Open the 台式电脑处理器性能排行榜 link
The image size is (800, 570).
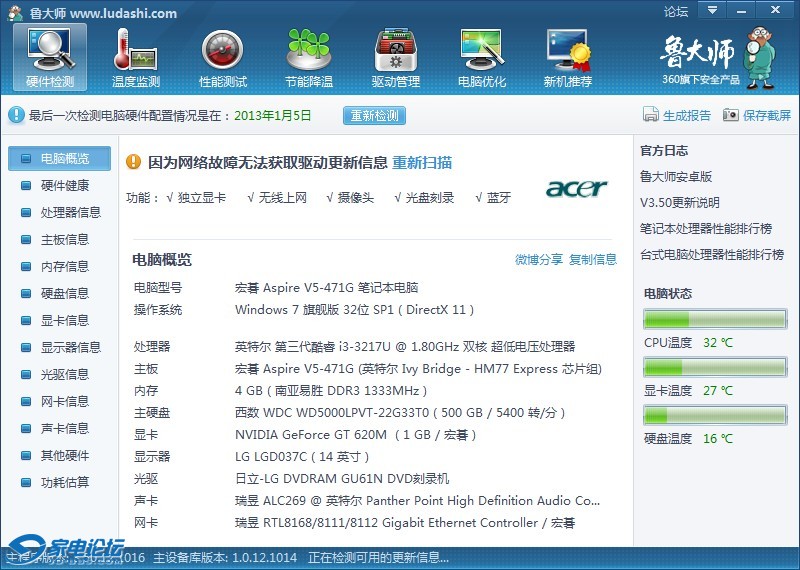[712, 255]
